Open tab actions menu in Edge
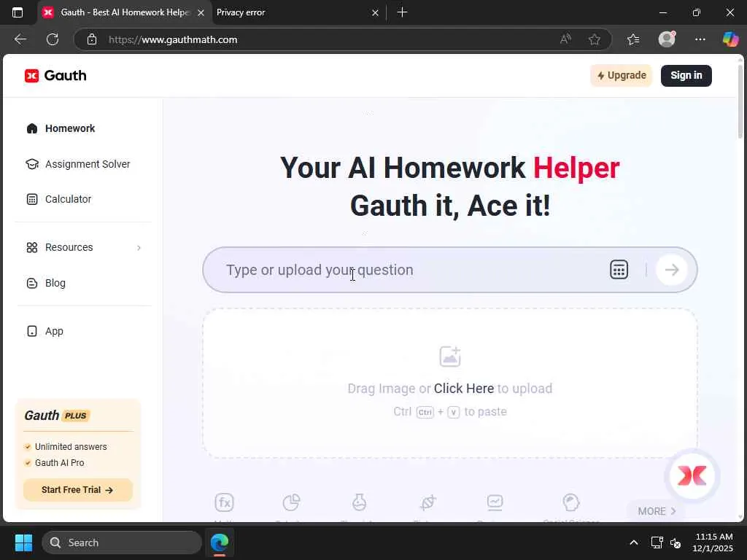 [x=18, y=12]
